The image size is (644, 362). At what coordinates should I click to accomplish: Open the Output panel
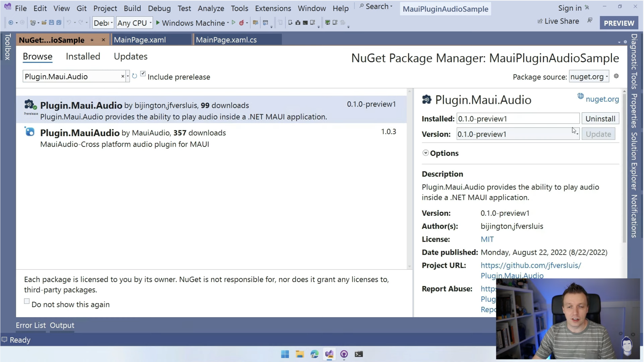pyautogui.click(x=62, y=325)
